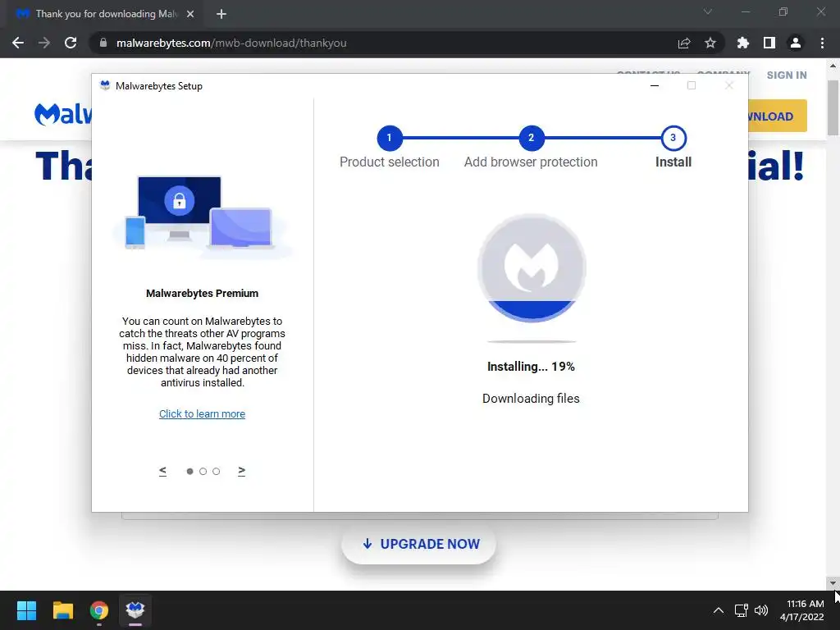Click the devices illustration in setup

tap(202, 217)
